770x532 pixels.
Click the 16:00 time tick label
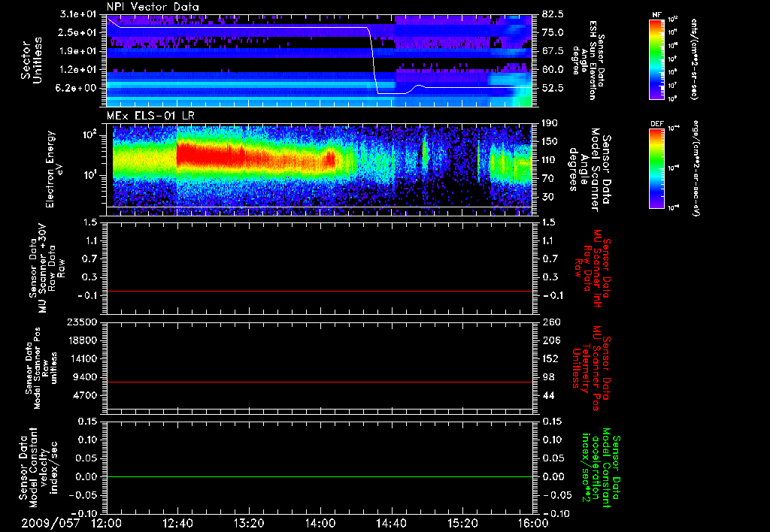(533, 524)
